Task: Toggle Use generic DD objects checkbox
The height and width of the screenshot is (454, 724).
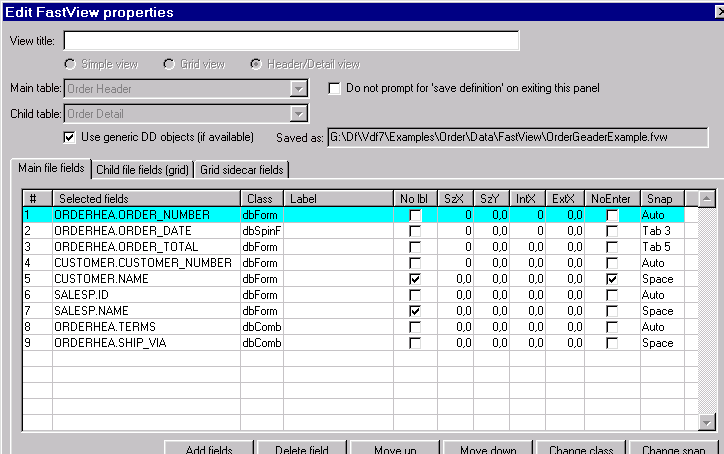Action: coord(69,137)
